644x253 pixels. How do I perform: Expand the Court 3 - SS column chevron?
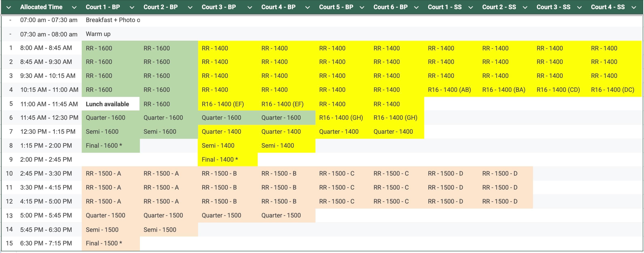[x=579, y=7]
